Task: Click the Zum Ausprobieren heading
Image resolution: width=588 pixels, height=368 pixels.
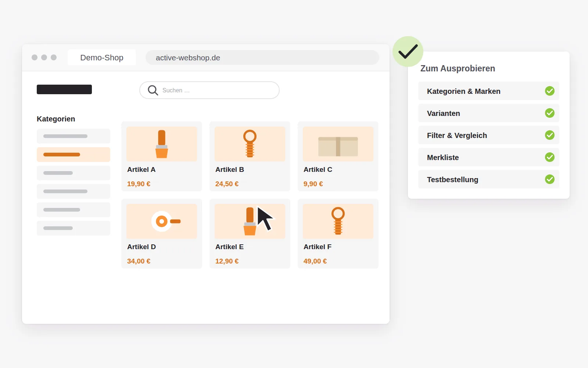Action: tap(458, 68)
